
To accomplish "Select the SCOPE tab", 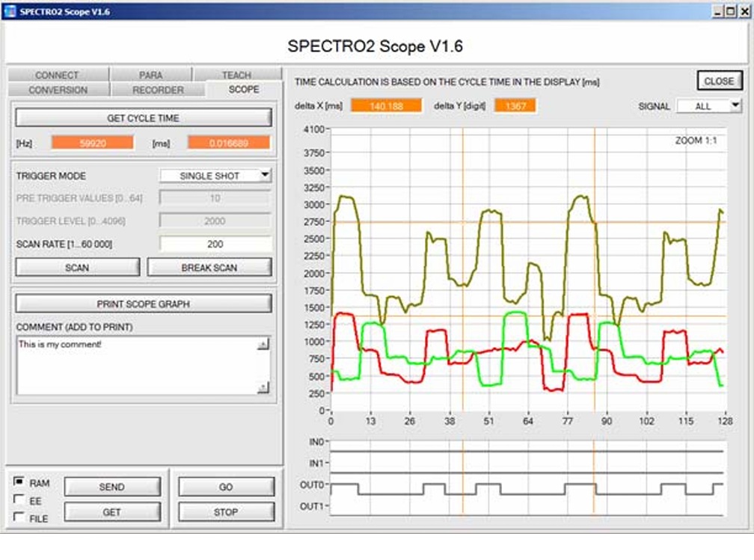I will [244, 90].
